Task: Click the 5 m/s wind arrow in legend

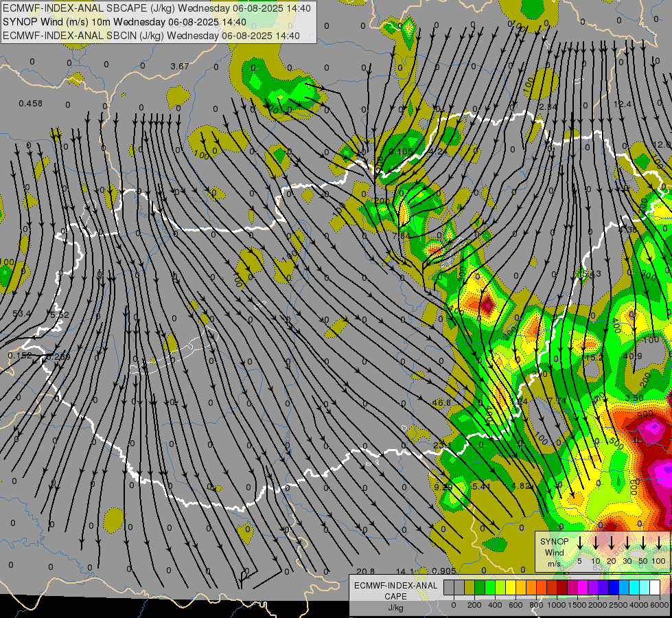Action: coord(580,542)
